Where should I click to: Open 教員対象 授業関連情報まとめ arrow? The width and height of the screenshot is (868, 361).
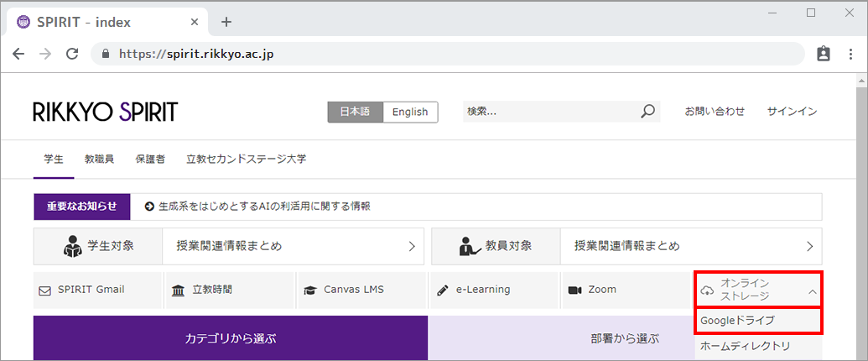pyautogui.click(x=810, y=246)
